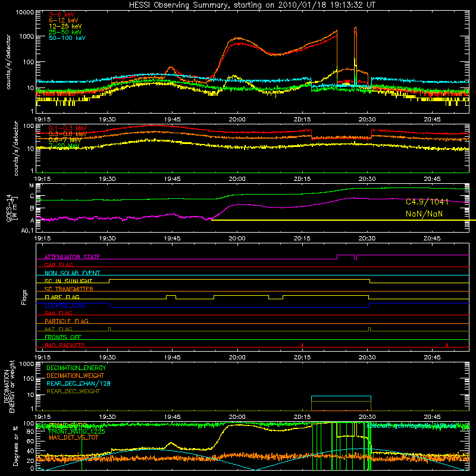Select the 25-50 keV legend label

point(65,32)
